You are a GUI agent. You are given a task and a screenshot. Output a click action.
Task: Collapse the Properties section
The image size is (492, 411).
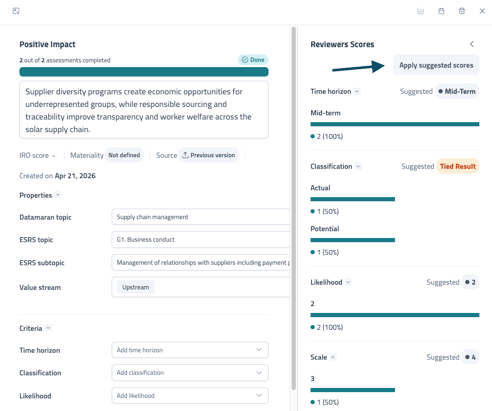coord(58,195)
